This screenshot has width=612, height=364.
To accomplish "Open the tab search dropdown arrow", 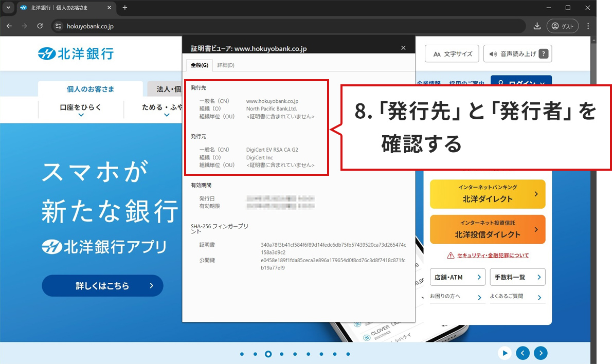I will (x=8, y=7).
